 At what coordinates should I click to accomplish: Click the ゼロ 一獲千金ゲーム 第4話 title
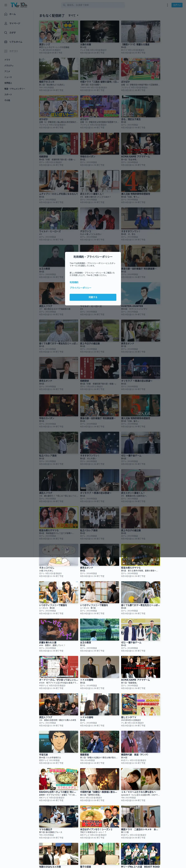[131, 643]
